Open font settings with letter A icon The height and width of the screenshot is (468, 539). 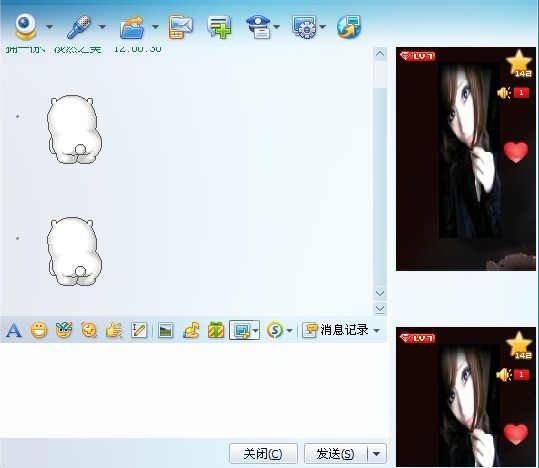[x=14, y=330]
